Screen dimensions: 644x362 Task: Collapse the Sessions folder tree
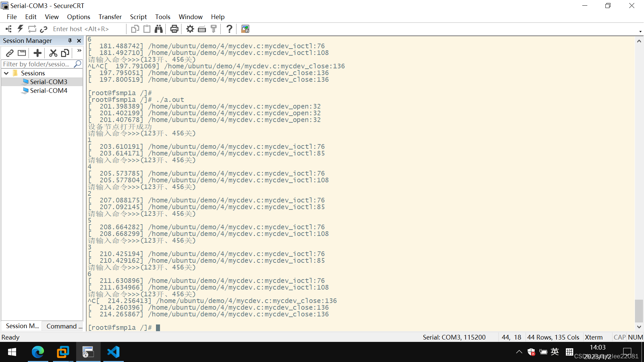point(6,73)
